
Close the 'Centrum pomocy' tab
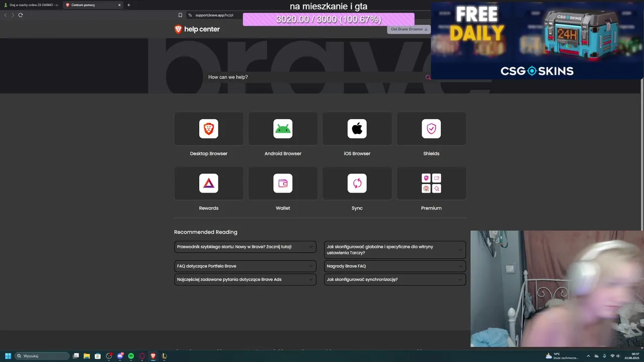119,5
